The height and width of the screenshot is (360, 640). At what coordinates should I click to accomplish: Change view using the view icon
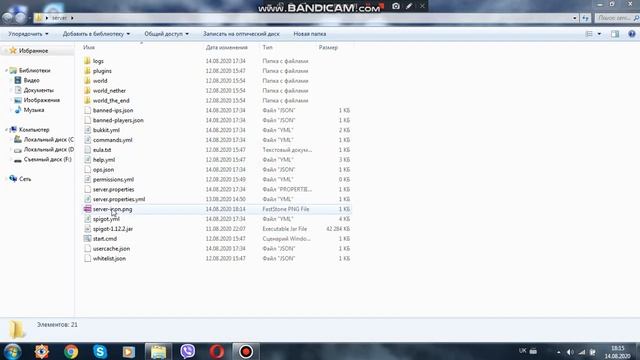pyautogui.click(x=589, y=34)
